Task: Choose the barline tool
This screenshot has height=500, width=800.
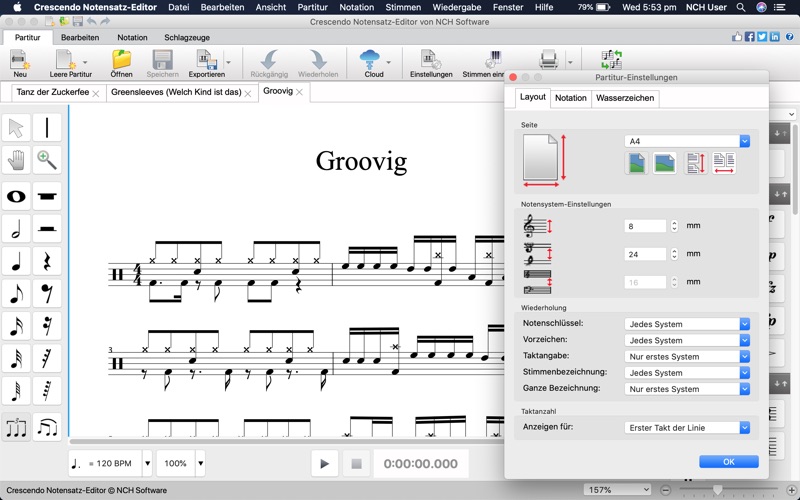Action: (47, 128)
